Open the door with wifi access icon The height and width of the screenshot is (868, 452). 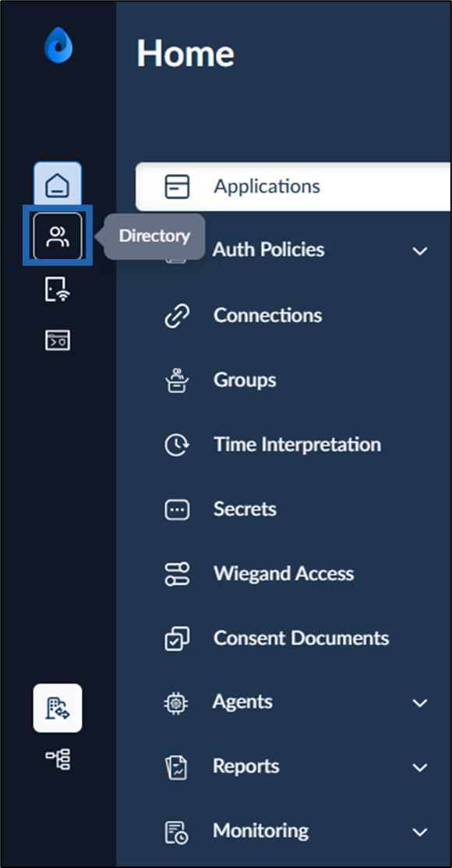(x=58, y=289)
